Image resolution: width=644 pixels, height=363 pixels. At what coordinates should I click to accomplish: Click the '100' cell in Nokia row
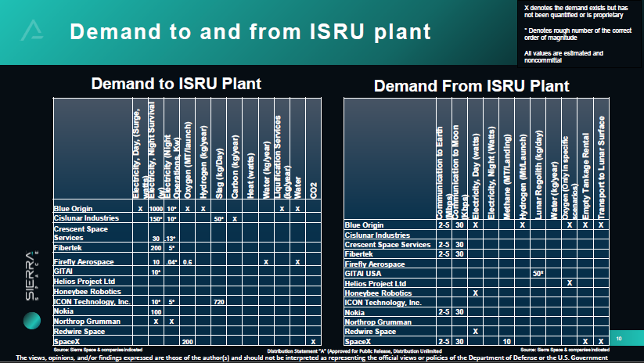click(x=156, y=312)
